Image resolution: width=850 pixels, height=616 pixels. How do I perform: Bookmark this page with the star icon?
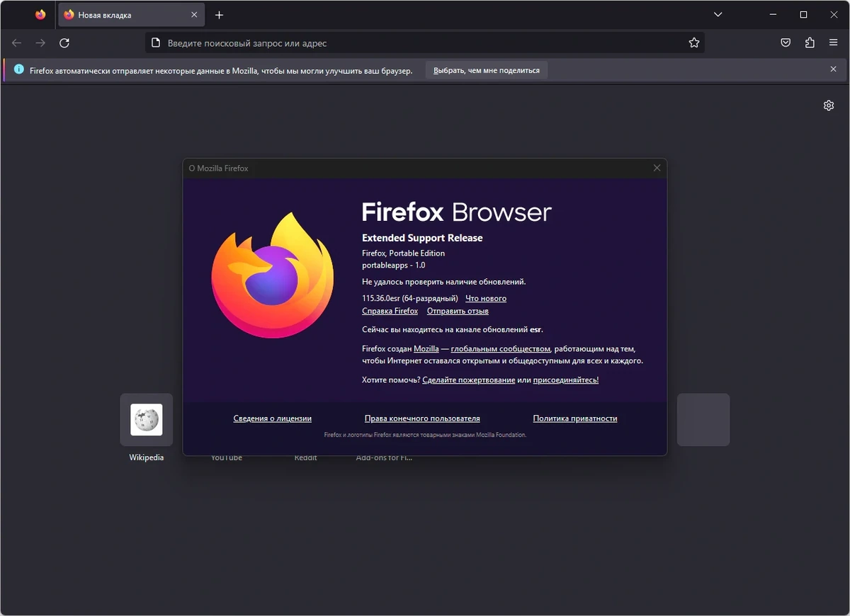coord(694,43)
